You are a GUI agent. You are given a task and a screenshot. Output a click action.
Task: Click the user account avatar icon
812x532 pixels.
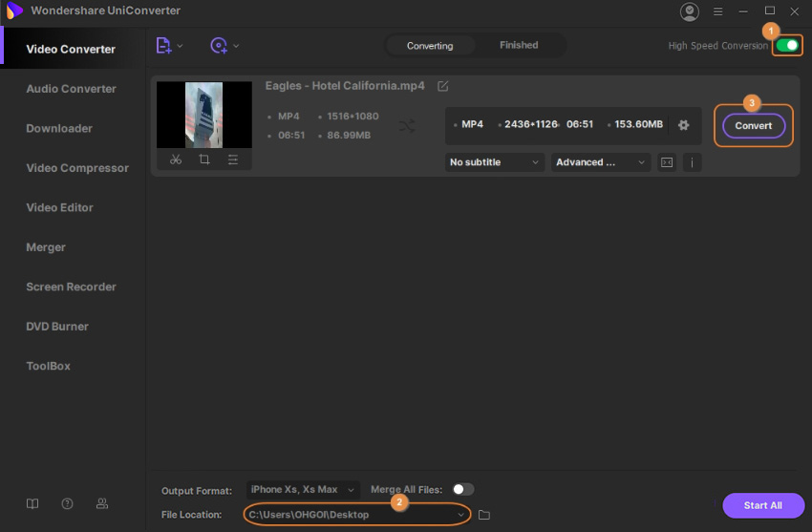tap(689, 11)
